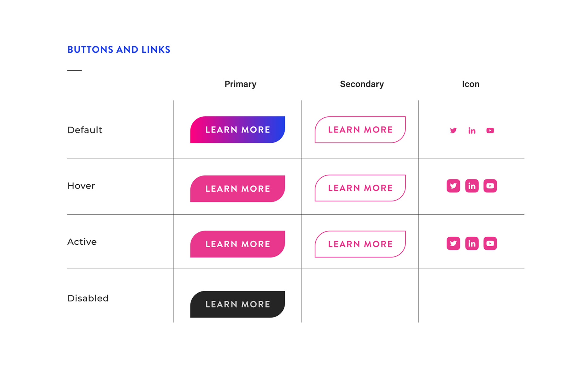Click the default state YouTube icon
Screen dimensions: 588x372
click(x=490, y=130)
